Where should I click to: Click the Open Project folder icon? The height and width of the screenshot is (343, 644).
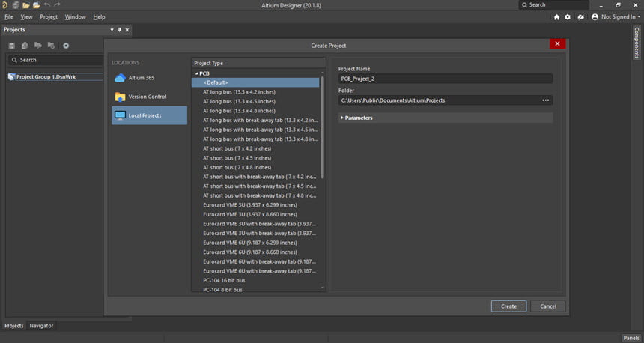click(36, 5)
